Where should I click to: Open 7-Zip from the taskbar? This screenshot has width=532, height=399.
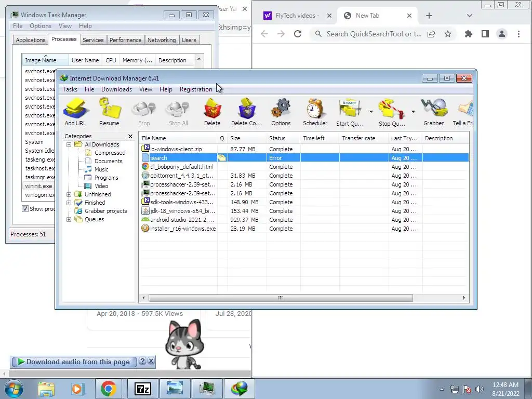[142, 389]
